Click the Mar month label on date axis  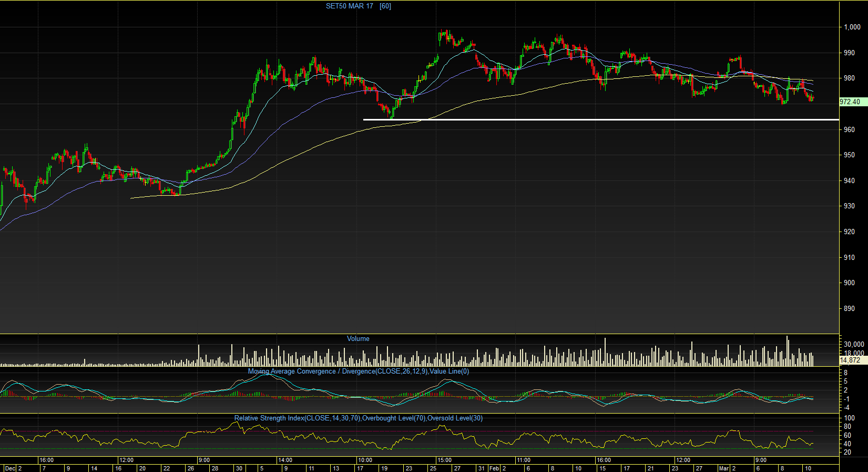[724, 468]
